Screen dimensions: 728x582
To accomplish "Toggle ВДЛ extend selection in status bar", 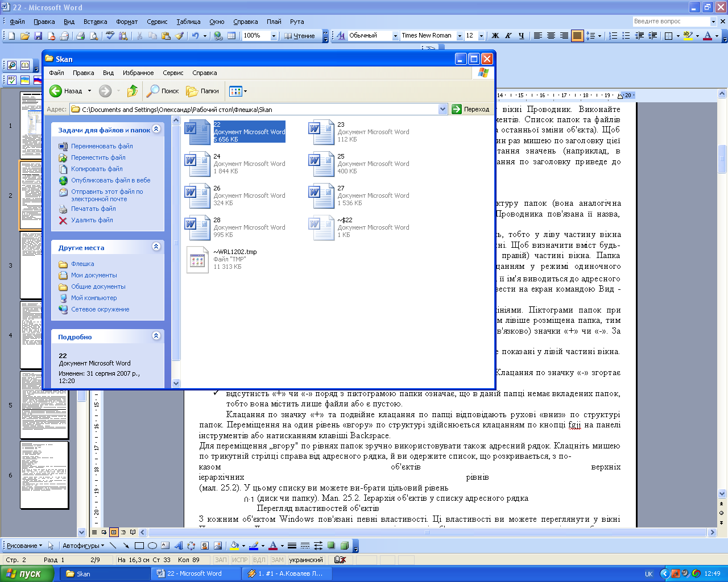I will pos(259,560).
